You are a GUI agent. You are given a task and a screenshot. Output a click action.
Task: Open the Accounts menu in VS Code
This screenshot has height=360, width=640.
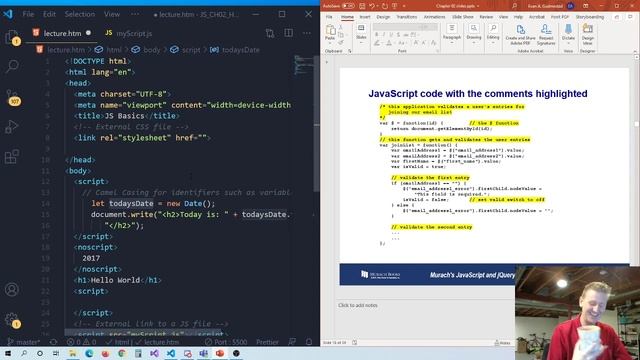[x=11, y=289]
